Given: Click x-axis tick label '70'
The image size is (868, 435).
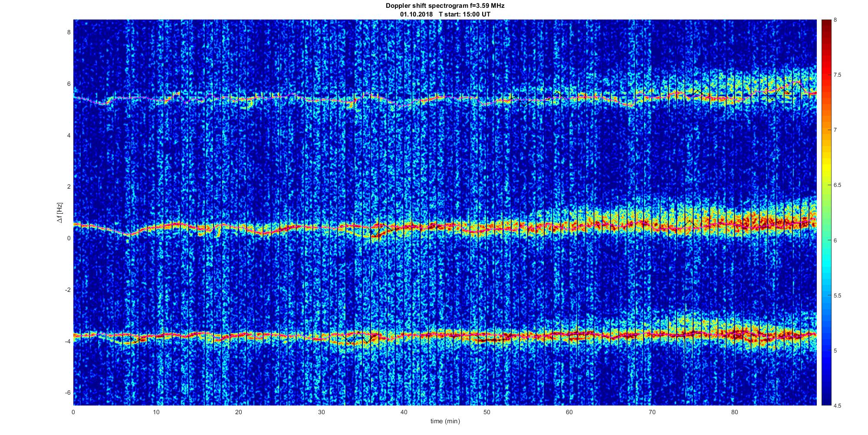Looking at the screenshot, I should (652, 412).
